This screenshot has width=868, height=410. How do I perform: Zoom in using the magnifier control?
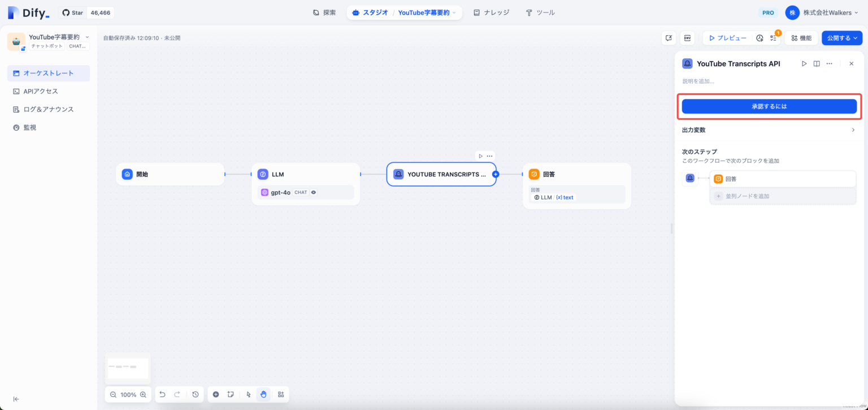pyautogui.click(x=142, y=394)
